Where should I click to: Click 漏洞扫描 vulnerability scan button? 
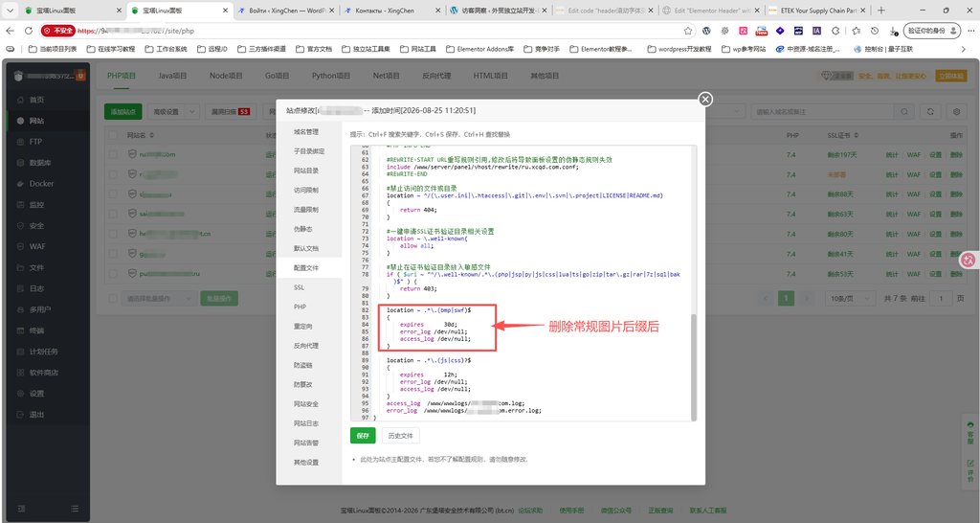pyautogui.click(x=231, y=111)
